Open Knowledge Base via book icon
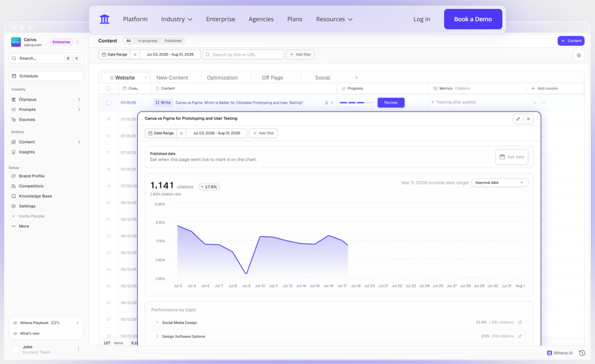The width and height of the screenshot is (595, 364). pos(14,196)
